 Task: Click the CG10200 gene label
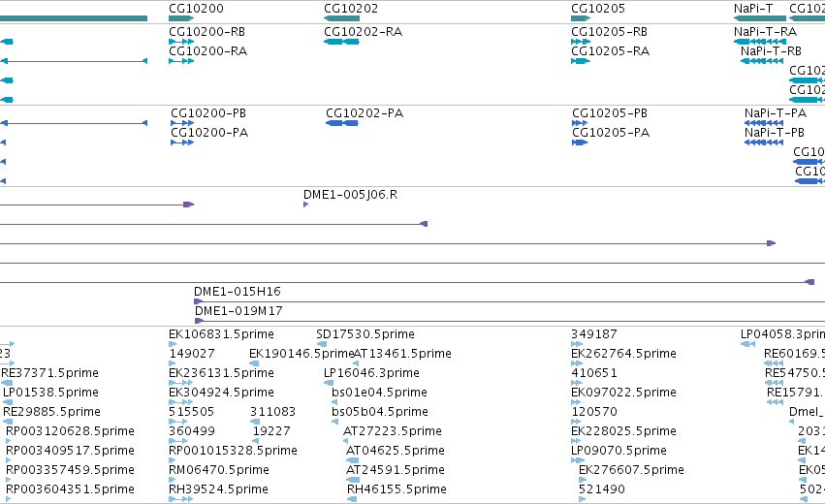(196, 9)
